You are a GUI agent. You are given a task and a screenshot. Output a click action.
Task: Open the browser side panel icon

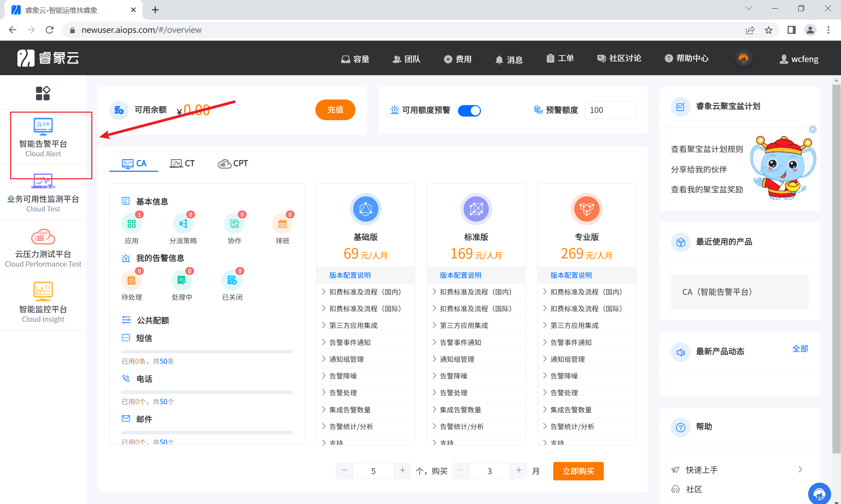[791, 30]
